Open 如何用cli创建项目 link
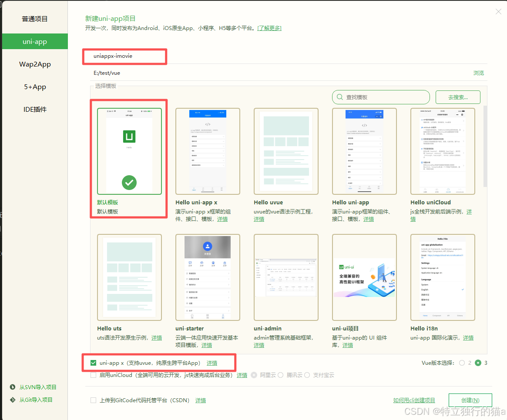 (414, 400)
